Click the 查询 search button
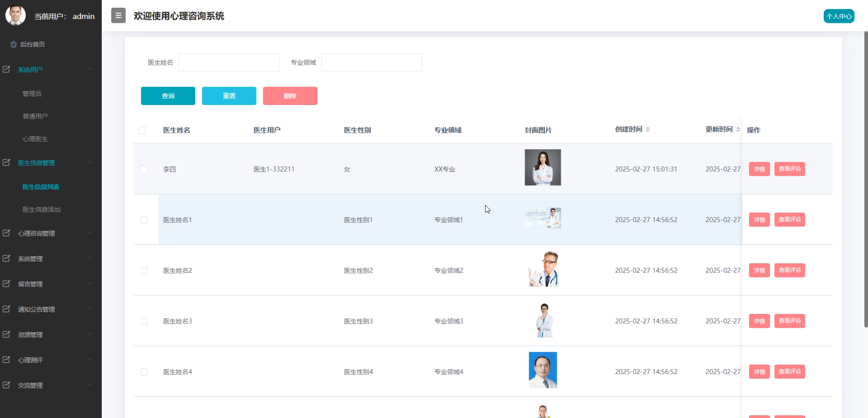This screenshot has width=868, height=418. [x=168, y=96]
